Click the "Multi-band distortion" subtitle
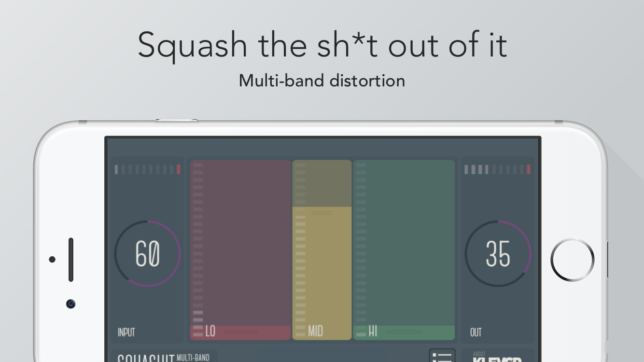This screenshot has width=644, height=362. click(322, 80)
